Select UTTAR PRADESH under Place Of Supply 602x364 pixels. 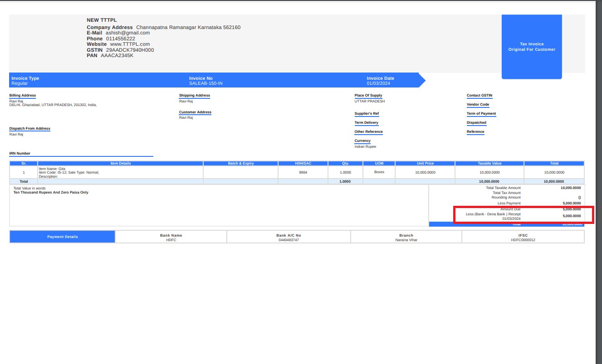point(370,101)
